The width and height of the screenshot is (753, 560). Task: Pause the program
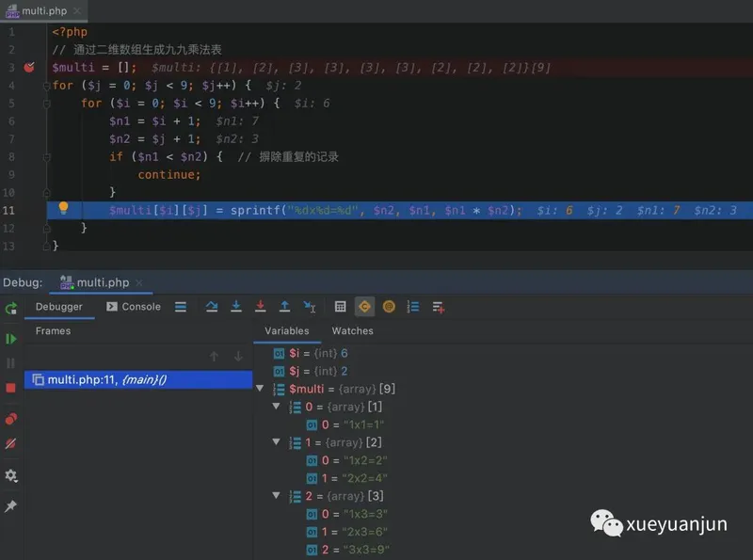click(10, 363)
